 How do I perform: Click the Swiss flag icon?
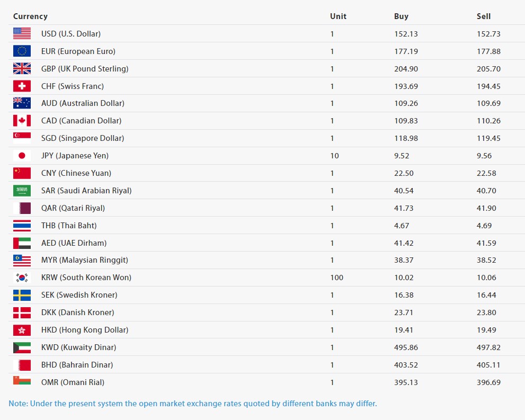coord(22,86)
